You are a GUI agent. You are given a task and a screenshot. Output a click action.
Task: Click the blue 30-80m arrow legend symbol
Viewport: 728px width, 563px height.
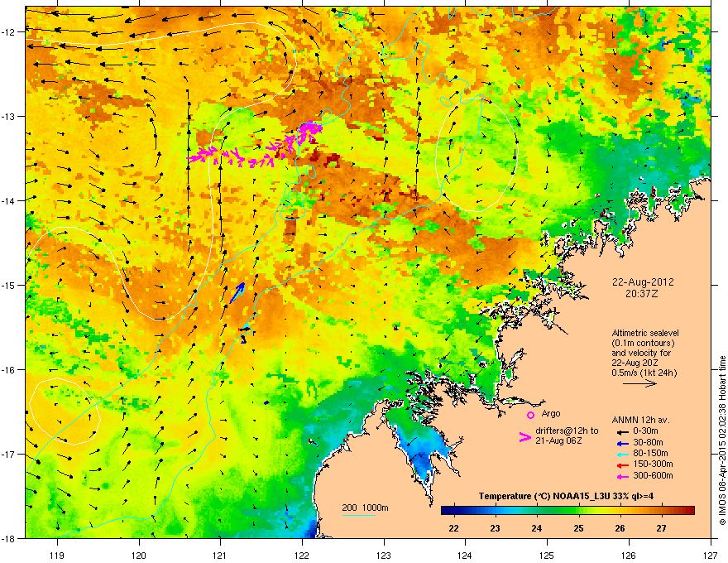click(623, 443)
